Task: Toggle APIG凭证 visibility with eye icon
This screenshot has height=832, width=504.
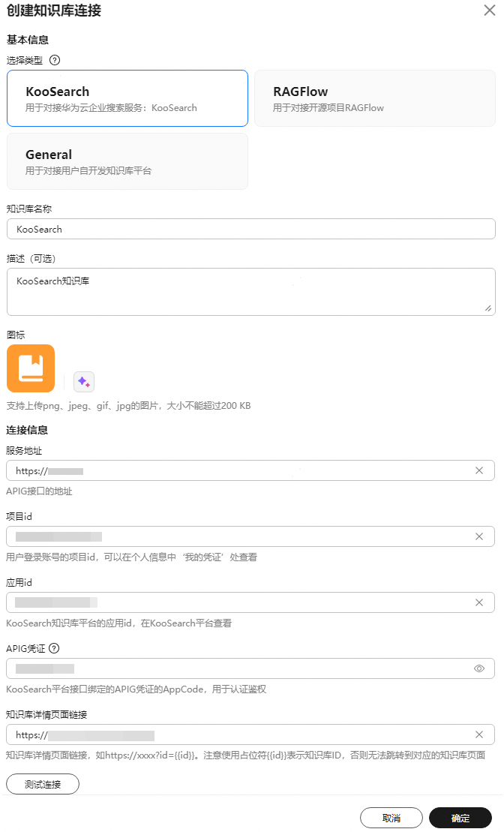Action: coord(479,668)
